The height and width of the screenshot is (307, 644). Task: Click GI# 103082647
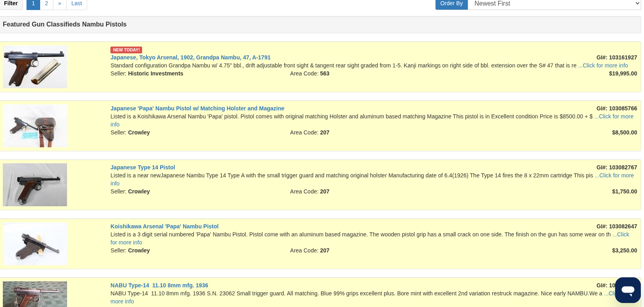point(617,226)
